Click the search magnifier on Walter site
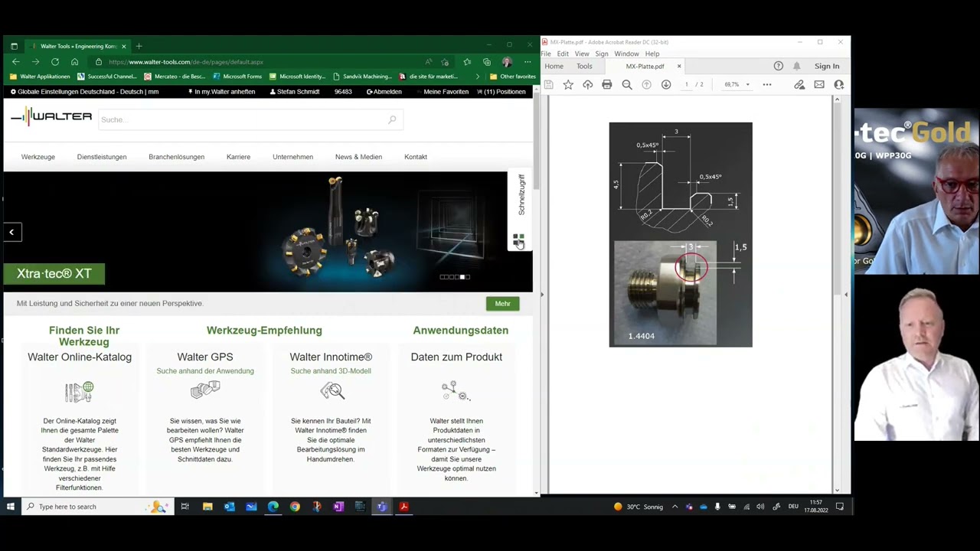The height and width of the screenshot is (551, 980). click(x=392, y=119)
